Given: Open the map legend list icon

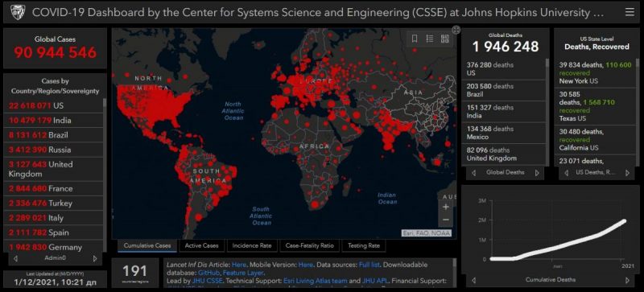Looking at the screenshot, I should tap(430, 39).
